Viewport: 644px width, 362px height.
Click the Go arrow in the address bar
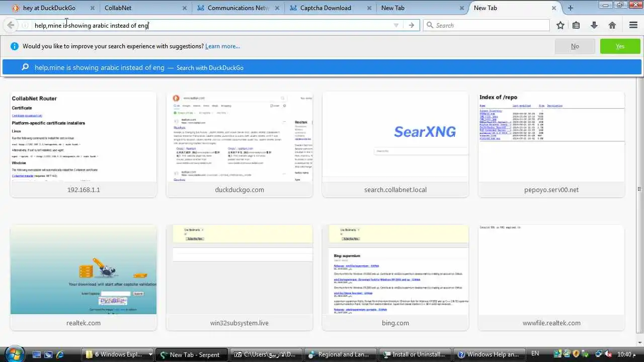[x=412, y=25]
